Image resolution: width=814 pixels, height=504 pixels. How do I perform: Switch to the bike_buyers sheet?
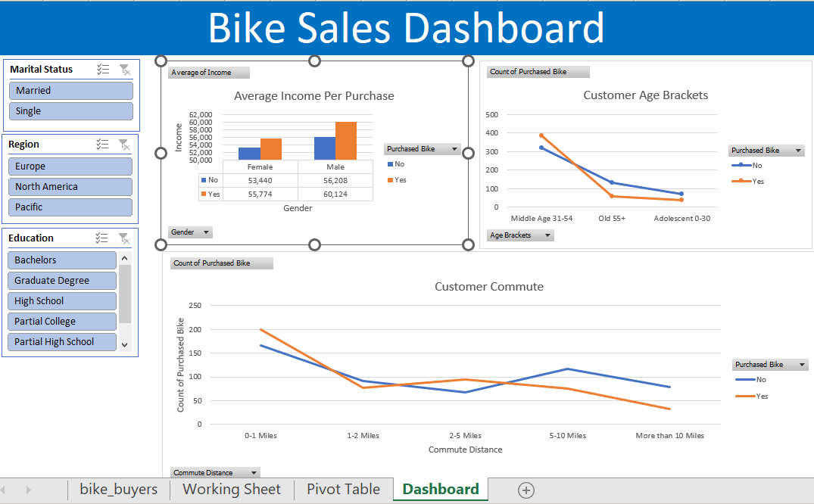click(x=118, y=490)
